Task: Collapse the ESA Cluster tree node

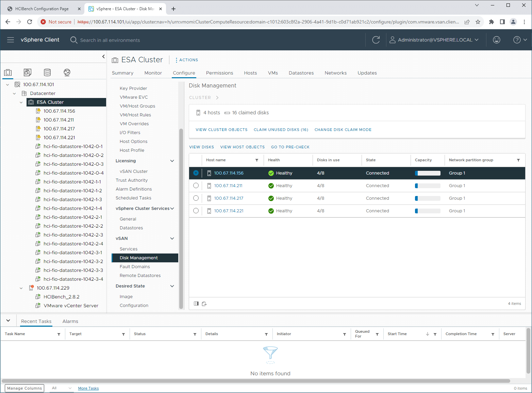Action: click(x=21, y=102)
